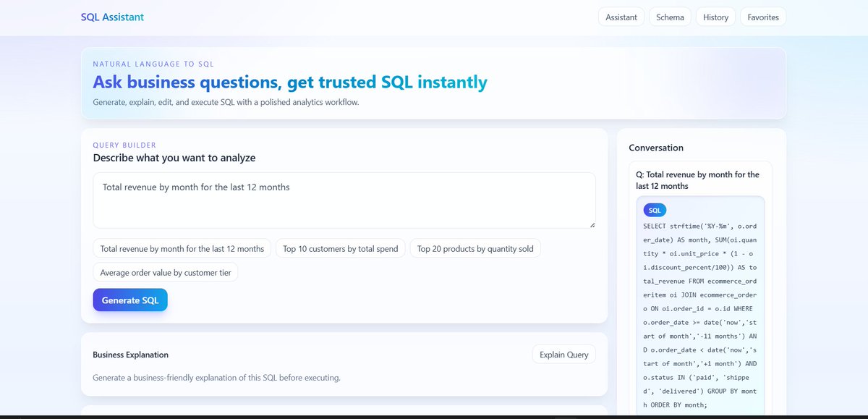868x419 pixels.
Task: Go to the Favorites tab
Action: tap(763, 17)
